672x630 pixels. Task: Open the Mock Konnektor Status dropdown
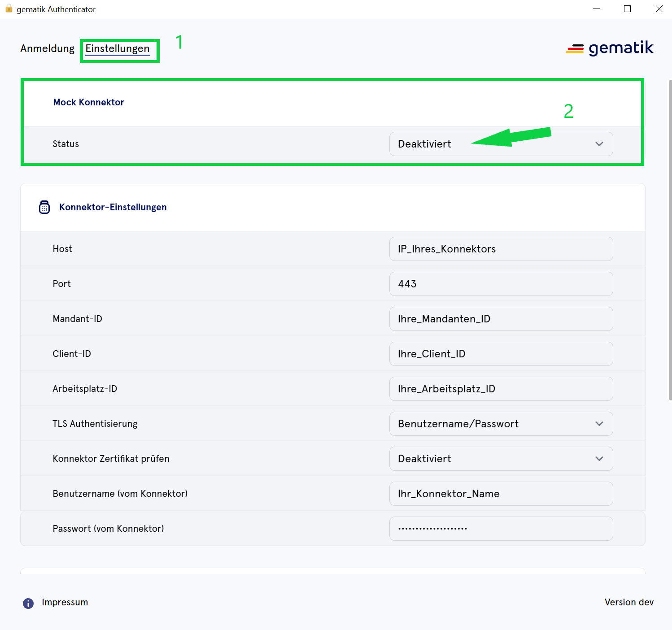coord(501,144)
